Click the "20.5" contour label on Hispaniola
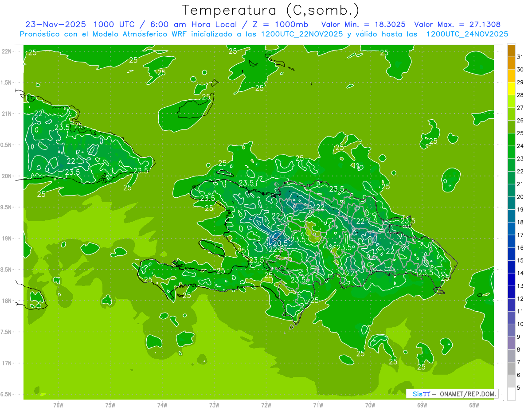This screenshot has height=411, width=532. point(280,243)
